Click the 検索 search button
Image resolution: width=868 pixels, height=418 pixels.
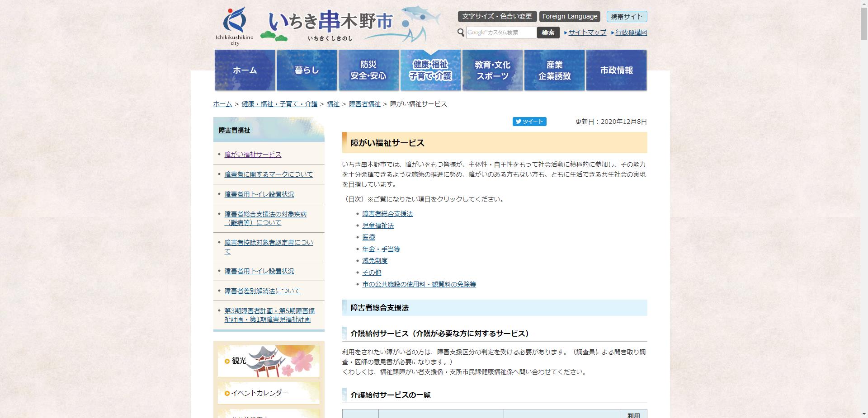pyautogui.click(x=547, y=32)
